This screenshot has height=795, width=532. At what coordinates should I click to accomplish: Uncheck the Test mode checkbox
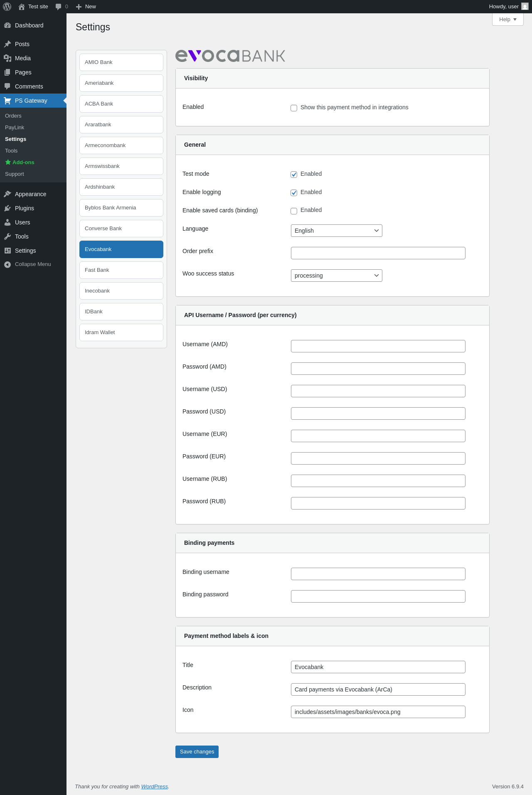tap(294, 175)
